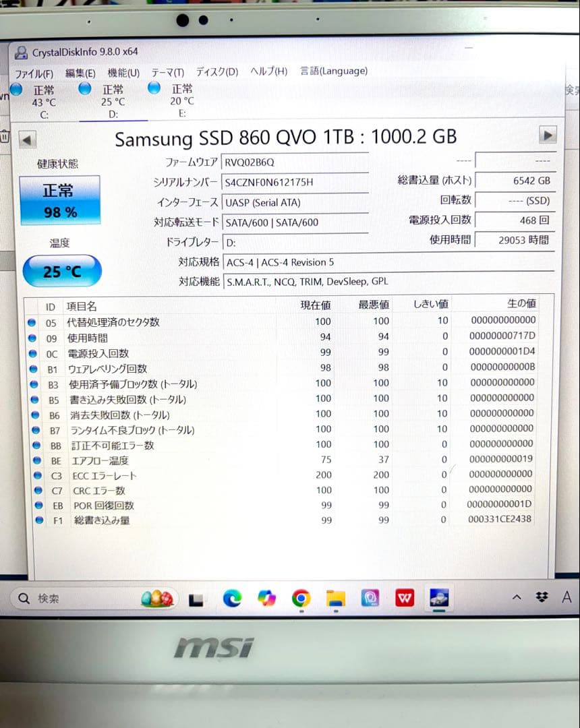Click the firmware field RVQ02B6Q
The image size is (580, 728).
[x=295, y=162]
